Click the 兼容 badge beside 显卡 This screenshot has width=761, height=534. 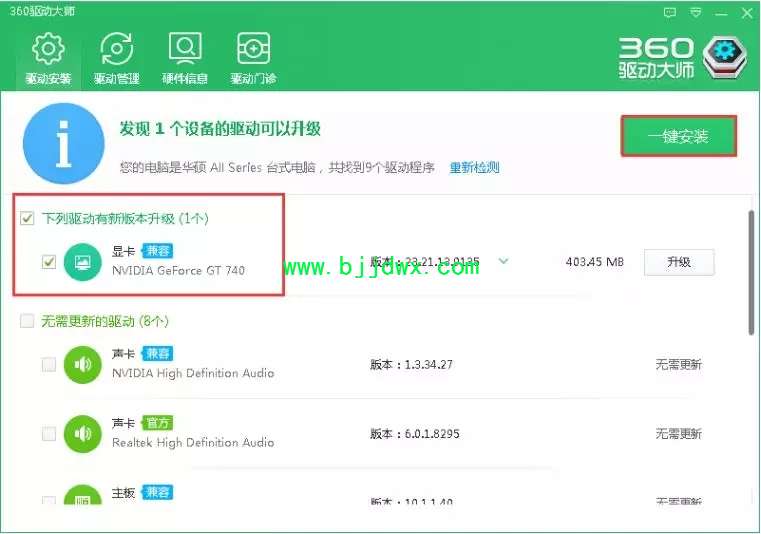(x=158, y=251)
